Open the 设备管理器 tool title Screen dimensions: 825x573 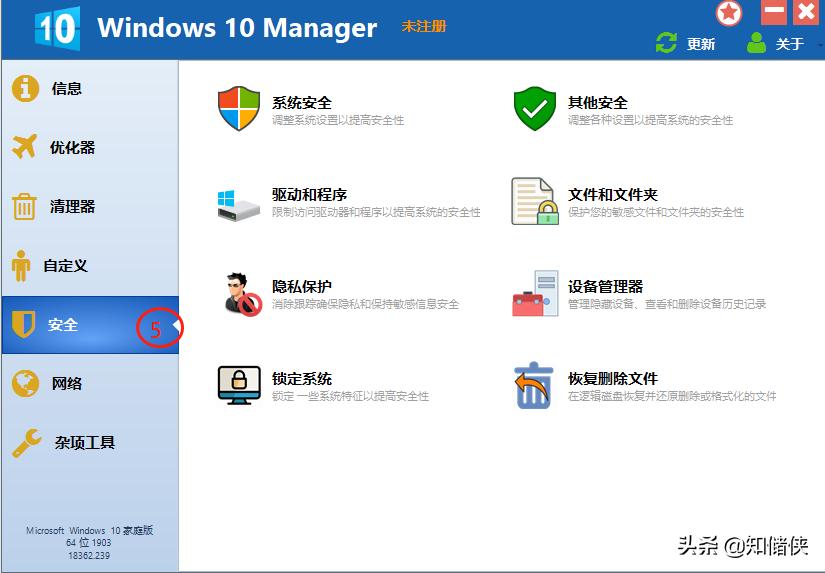click(606, 286)
